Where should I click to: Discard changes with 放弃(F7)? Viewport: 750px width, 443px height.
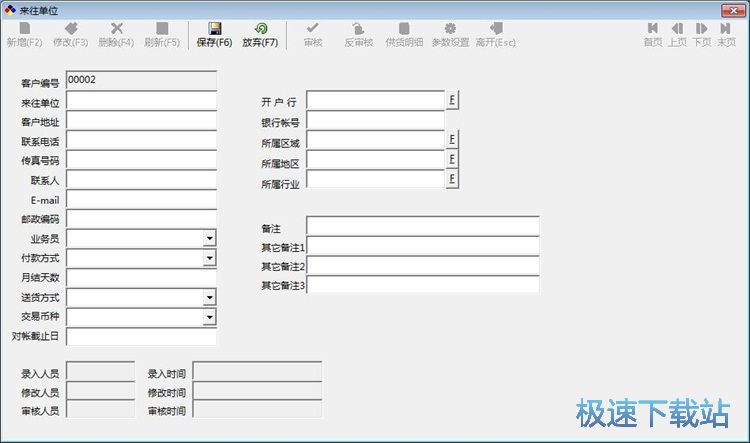tap(260, 35)
